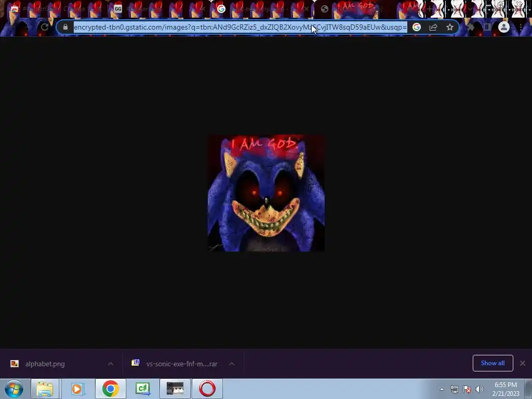
Task: Click the Chrome taskbar icon
Action: tap(110, 389)
